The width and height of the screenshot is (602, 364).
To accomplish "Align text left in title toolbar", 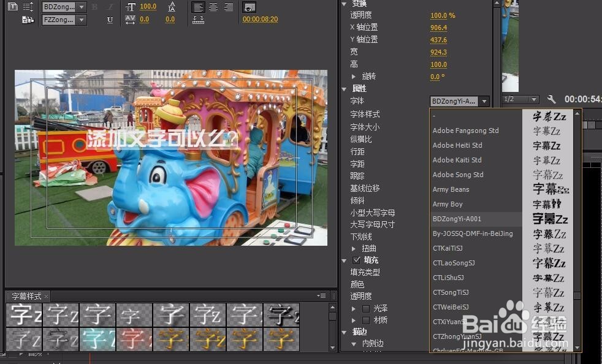I will pos(198,7).
